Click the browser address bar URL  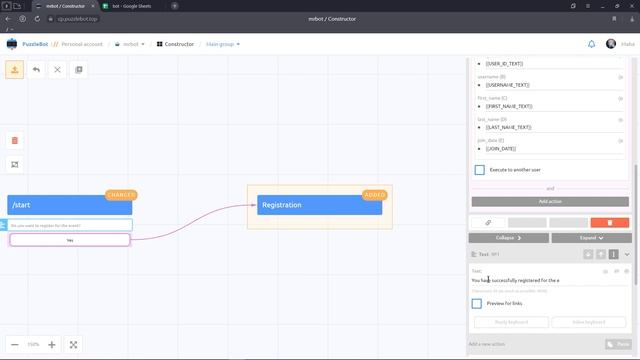point(77,19)
